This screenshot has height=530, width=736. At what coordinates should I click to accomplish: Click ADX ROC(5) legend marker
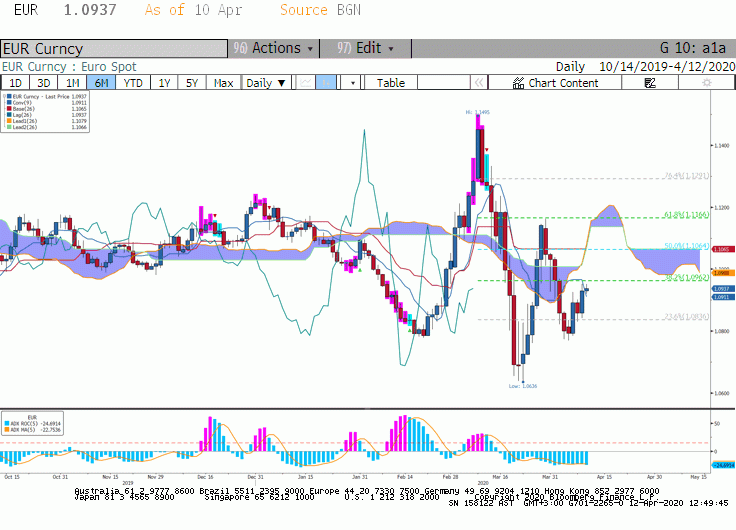pos(7,423)
